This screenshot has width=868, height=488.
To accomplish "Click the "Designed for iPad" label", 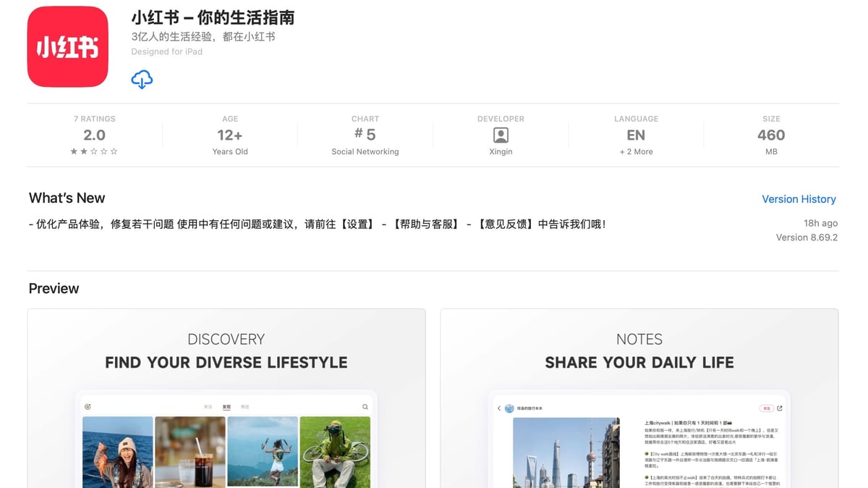I will pos(167,52).
